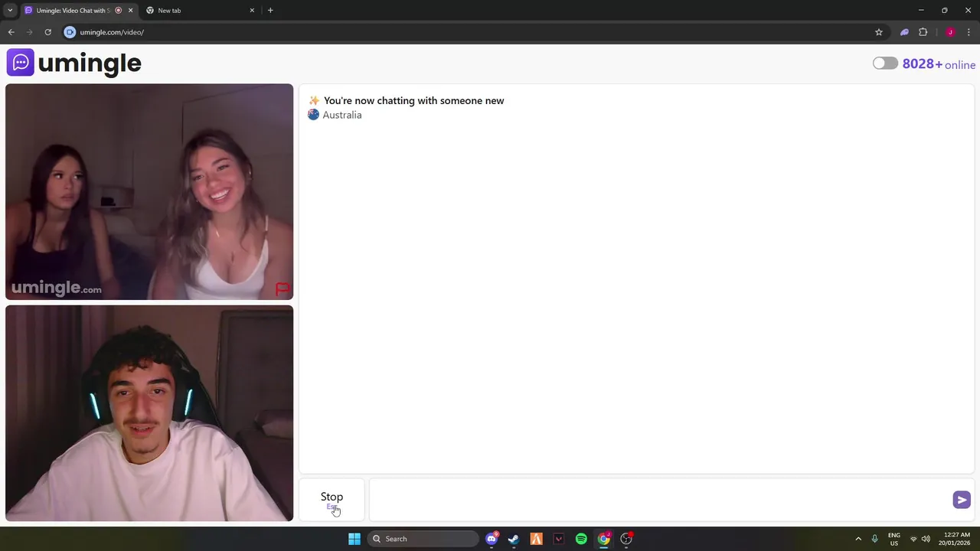Open Spotify from the taskbar
The height and width of the screenshot is (551, 980).
(x=581, y=539)
